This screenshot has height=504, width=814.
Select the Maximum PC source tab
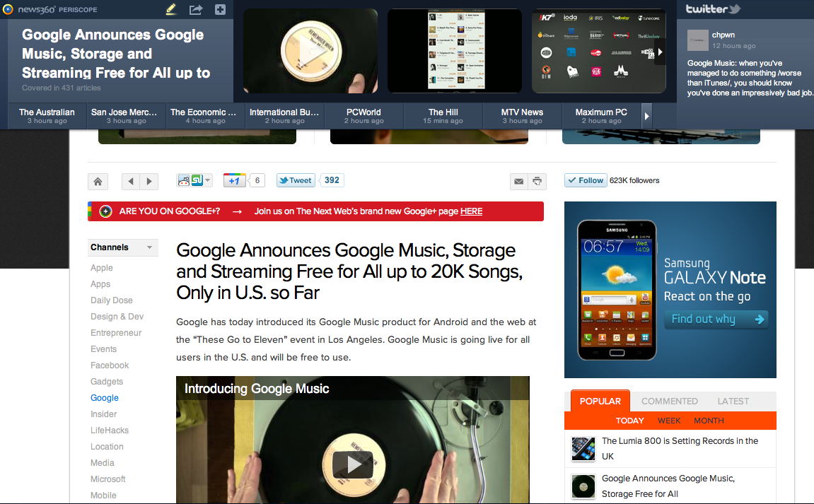click(601, 116)
